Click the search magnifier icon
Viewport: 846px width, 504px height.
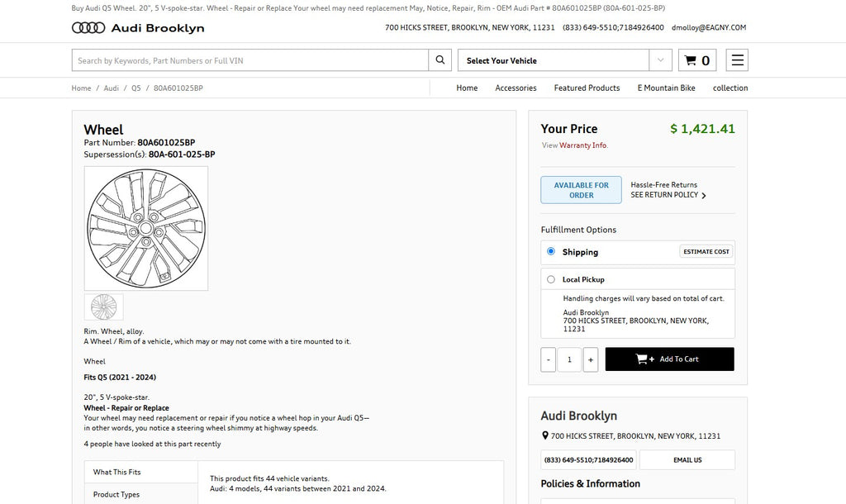(440, 59)
